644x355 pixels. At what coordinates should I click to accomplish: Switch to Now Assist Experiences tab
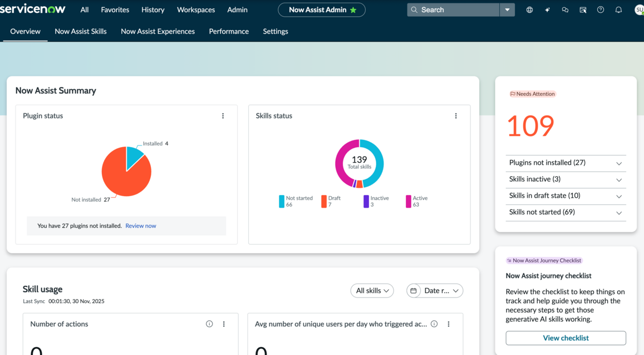coord(158,31)
